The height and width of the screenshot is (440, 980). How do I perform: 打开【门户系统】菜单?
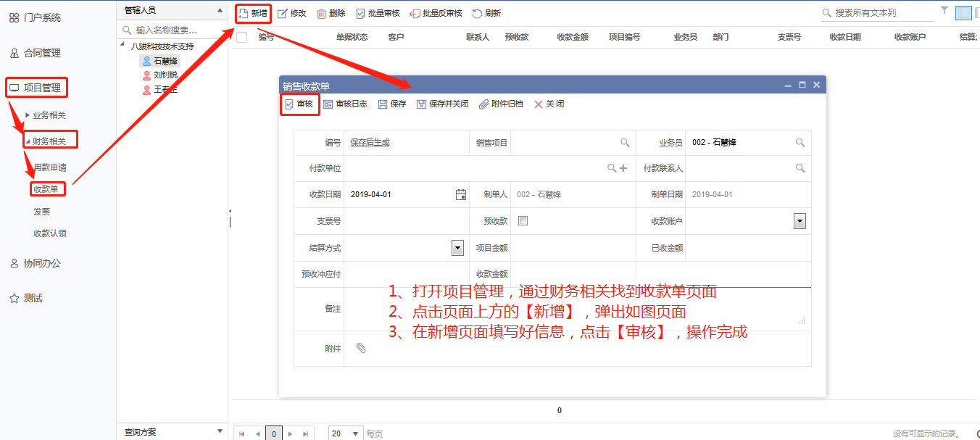tap(43, 16)
